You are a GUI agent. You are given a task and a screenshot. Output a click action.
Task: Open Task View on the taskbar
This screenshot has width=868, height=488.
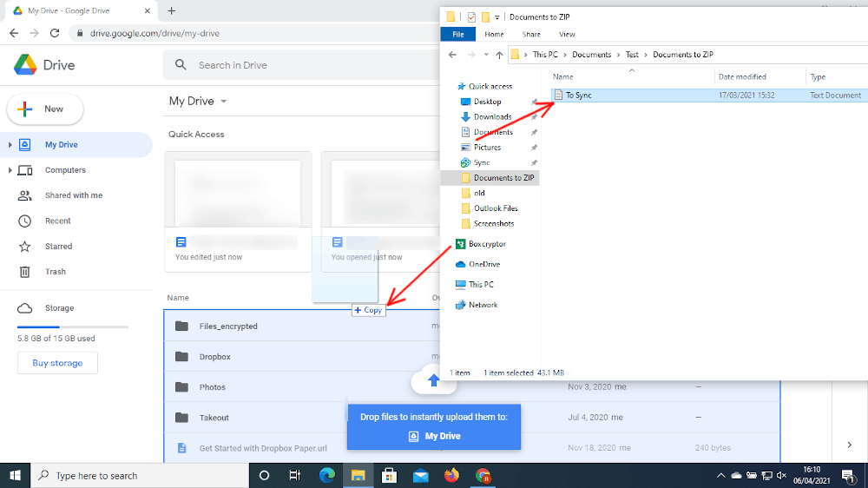(295, 476)
